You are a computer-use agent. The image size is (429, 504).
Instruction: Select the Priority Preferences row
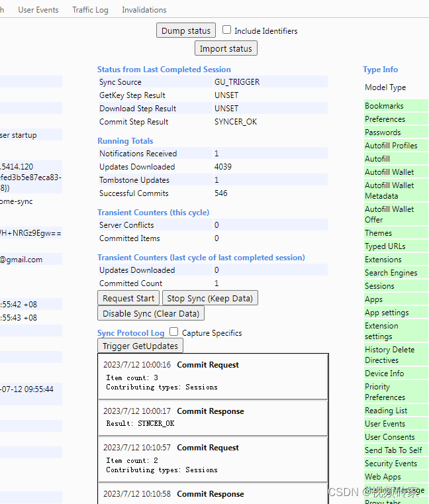[x=396, y=391]
